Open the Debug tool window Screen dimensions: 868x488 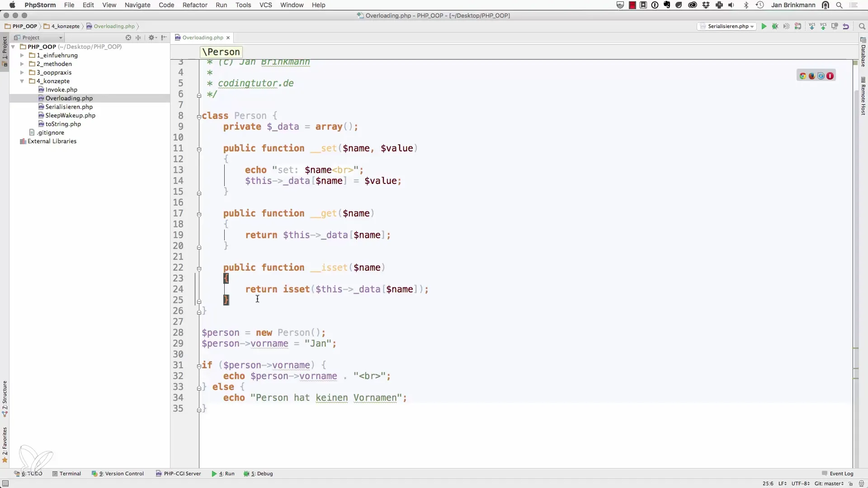(258, 474)
